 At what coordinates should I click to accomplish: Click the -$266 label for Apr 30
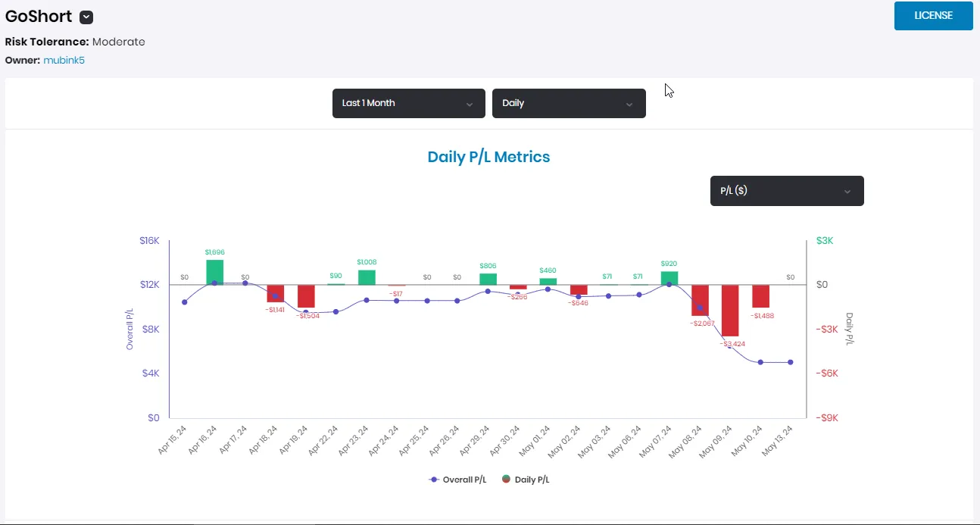click(518, 297)
